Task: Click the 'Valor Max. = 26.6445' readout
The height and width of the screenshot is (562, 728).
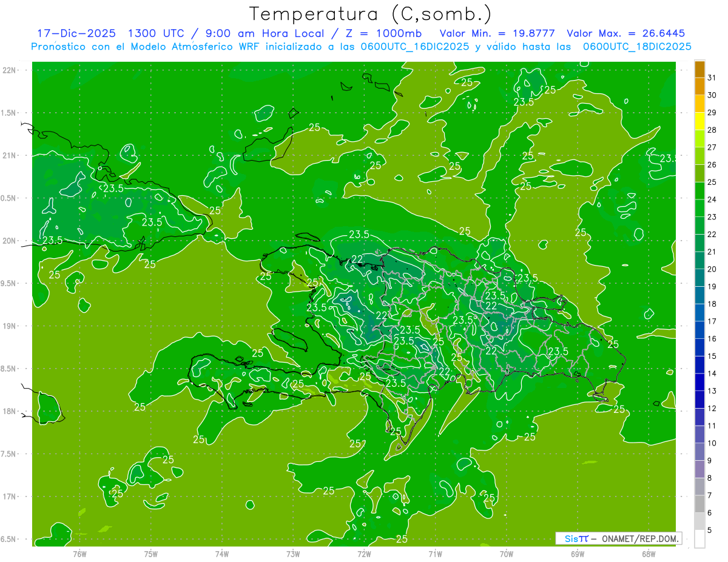Action: pyautogui.click(x=625, y=33)
